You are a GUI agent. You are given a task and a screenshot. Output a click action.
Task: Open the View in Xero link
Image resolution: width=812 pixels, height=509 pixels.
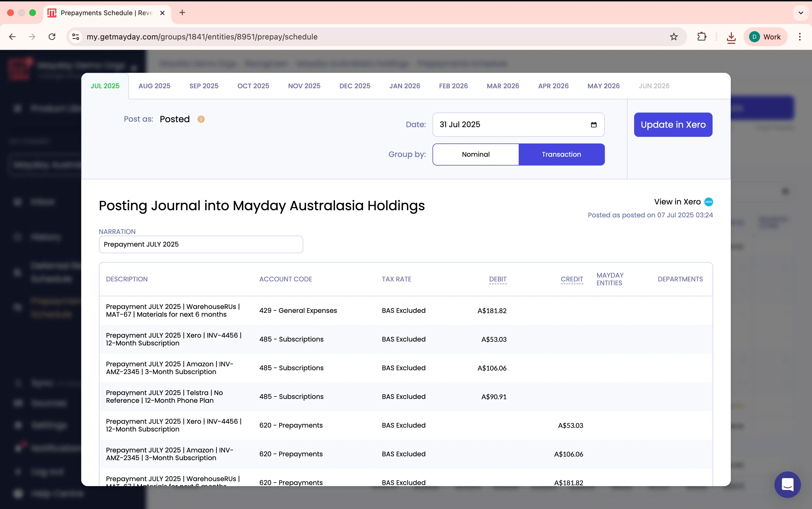677,202
